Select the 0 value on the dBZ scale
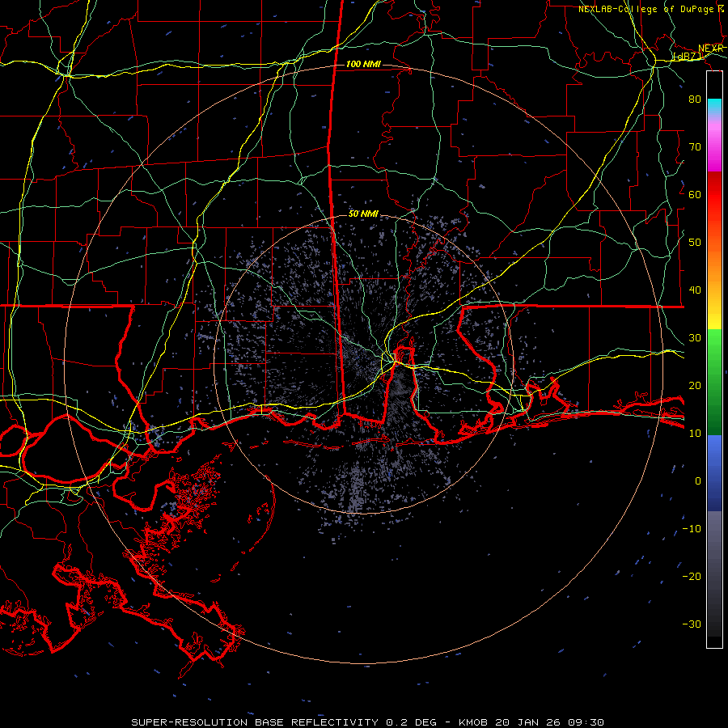This screenshot has height=728, width=728. point(698,481)
